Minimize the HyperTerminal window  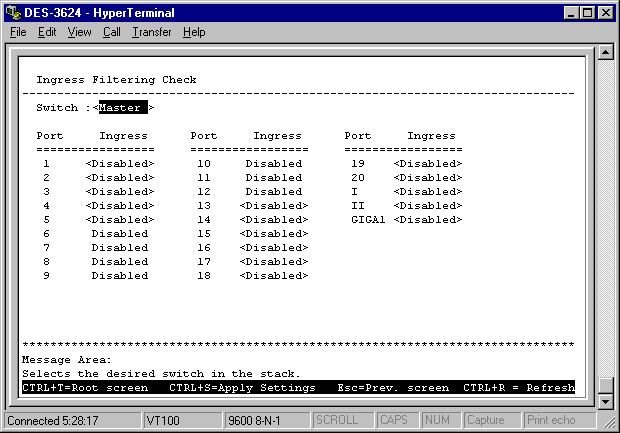pyautogui.click(x=571, y=11)
